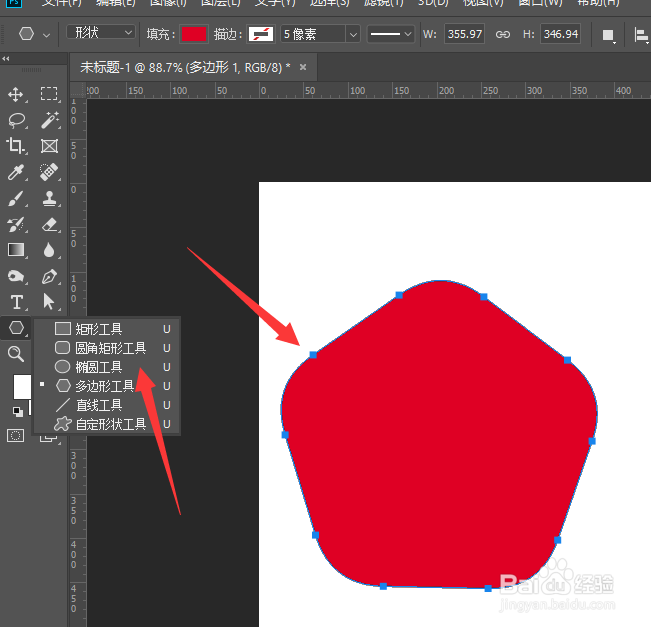This screenshot has width=651, height=627.
Task: Select the Eyedropper tool
Action: (x=16, y=172)
